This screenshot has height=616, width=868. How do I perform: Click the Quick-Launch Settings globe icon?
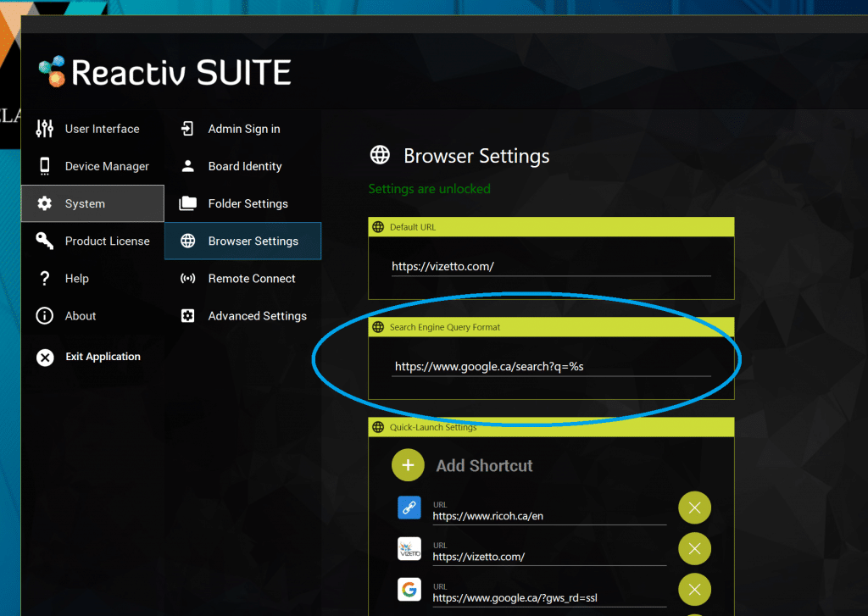[x=378, y=427]
